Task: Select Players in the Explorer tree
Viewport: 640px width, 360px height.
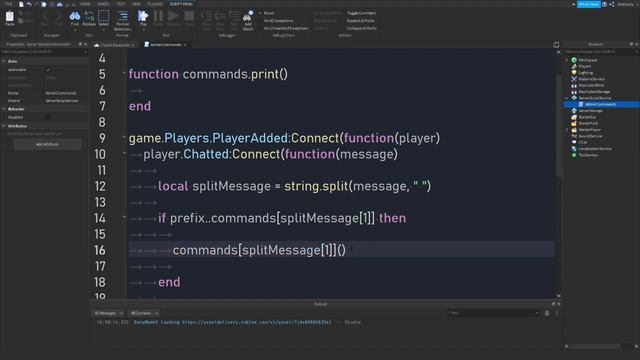Action: pos(585,66)
